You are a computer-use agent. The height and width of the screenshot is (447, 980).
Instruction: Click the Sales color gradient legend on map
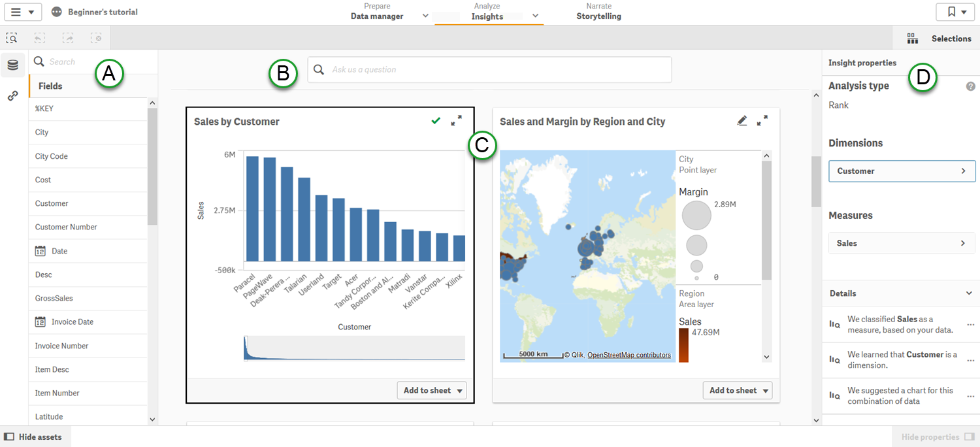pos(683,343)
